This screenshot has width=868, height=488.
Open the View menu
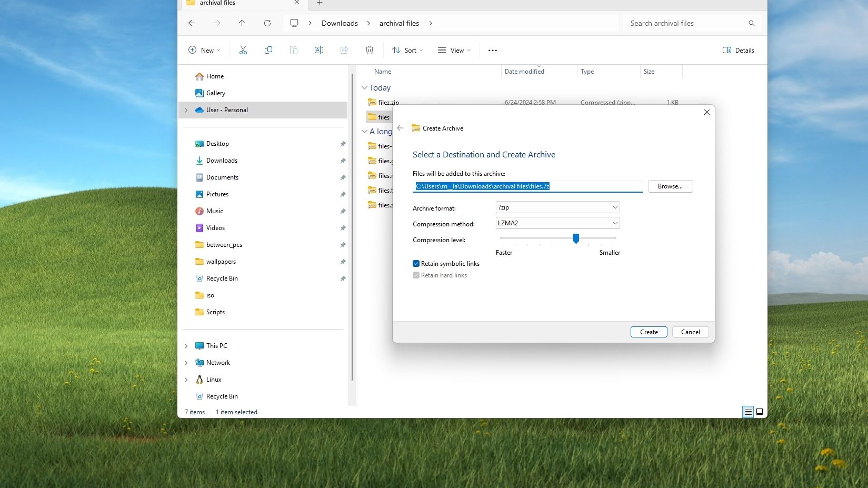(454, 50)
